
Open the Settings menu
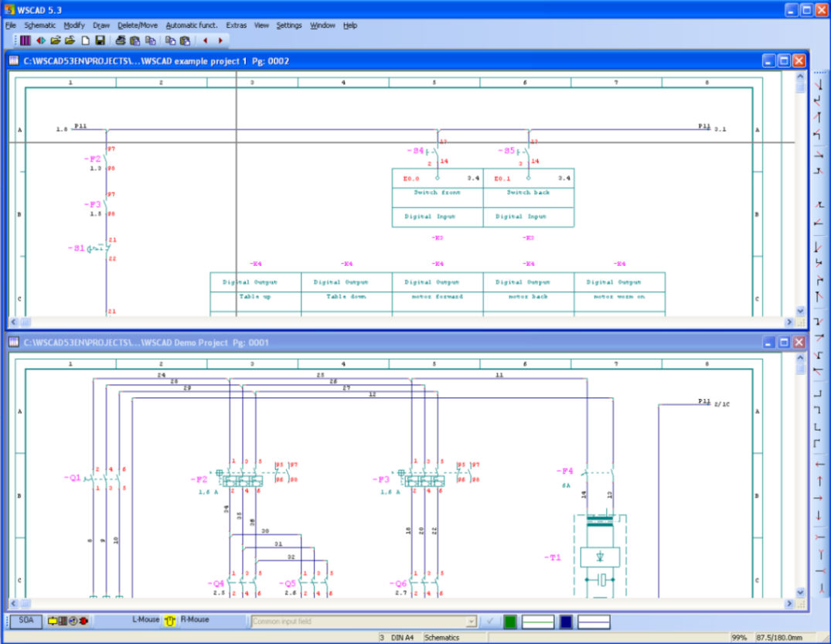[289, 25]
